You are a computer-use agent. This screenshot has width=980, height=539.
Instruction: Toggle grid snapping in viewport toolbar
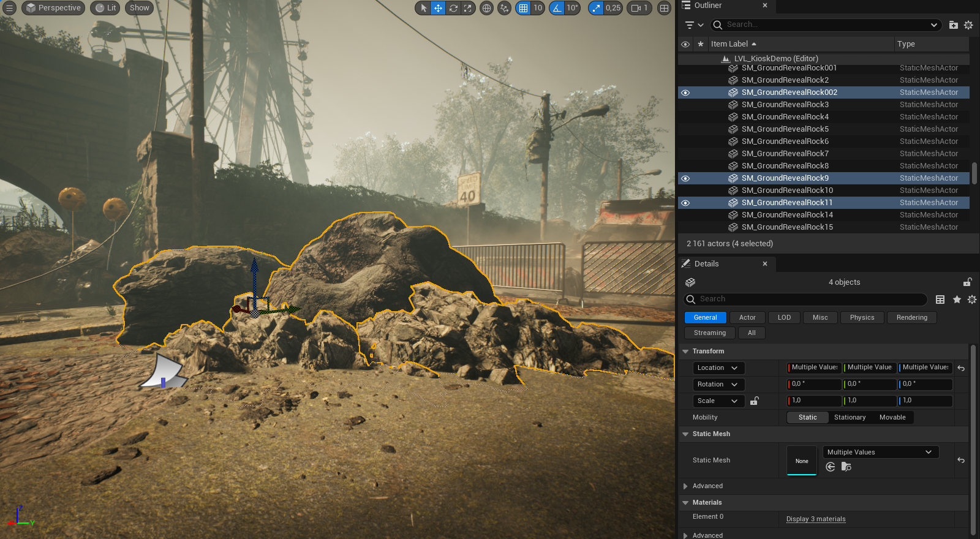pyautogui.click(x=523, y=8)
